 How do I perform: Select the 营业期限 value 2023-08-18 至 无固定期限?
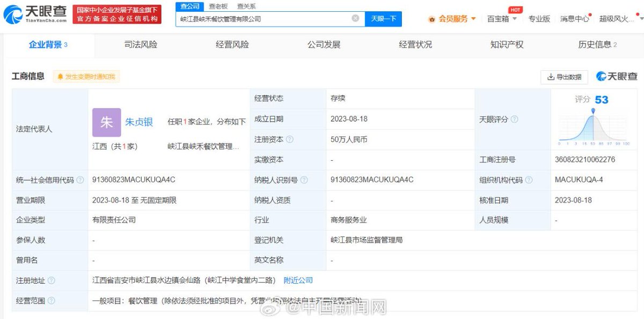point(134,200)
